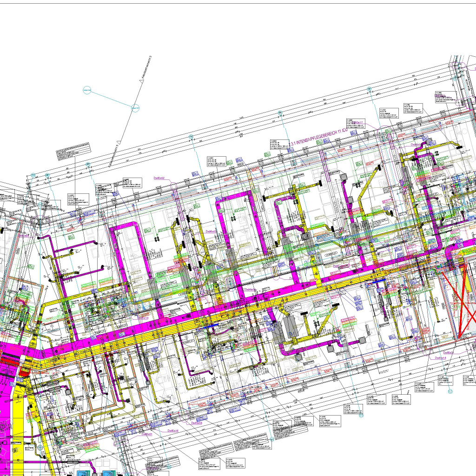
Task: Click the purple Dx40x14 tag at lower right
Action: pos(440,358)
